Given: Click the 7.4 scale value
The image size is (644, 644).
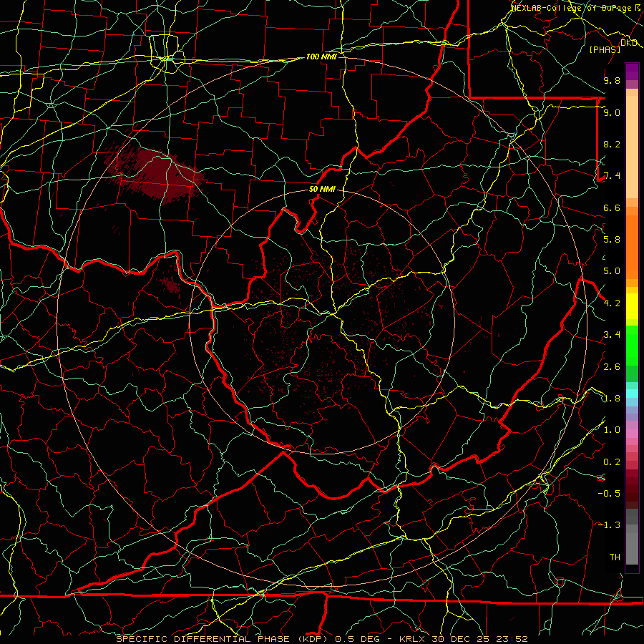Looking at the screenshot, I should (612, 176).
